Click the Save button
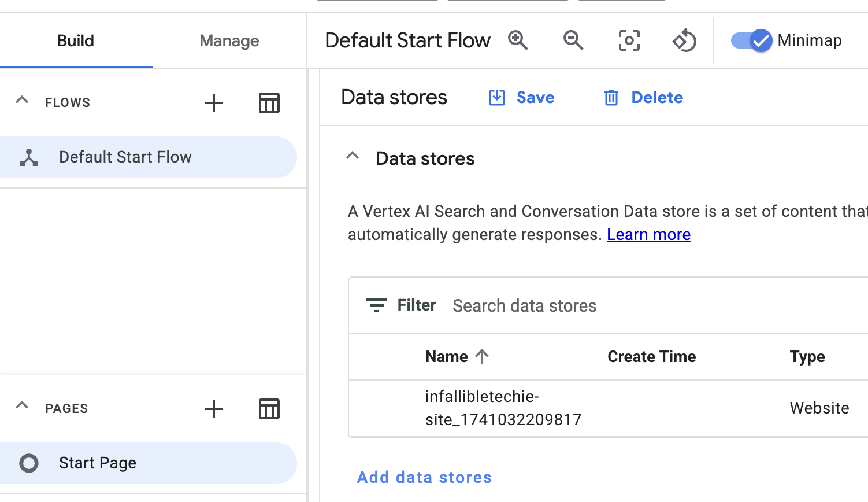The image size is (868, 502). click(x=522, y=98)
